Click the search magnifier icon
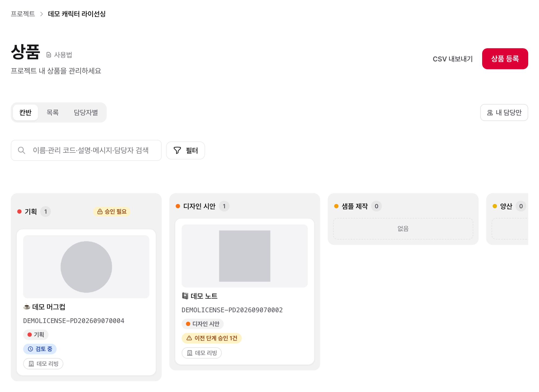Viewport: 539px width, 392px height. point(22,150)
